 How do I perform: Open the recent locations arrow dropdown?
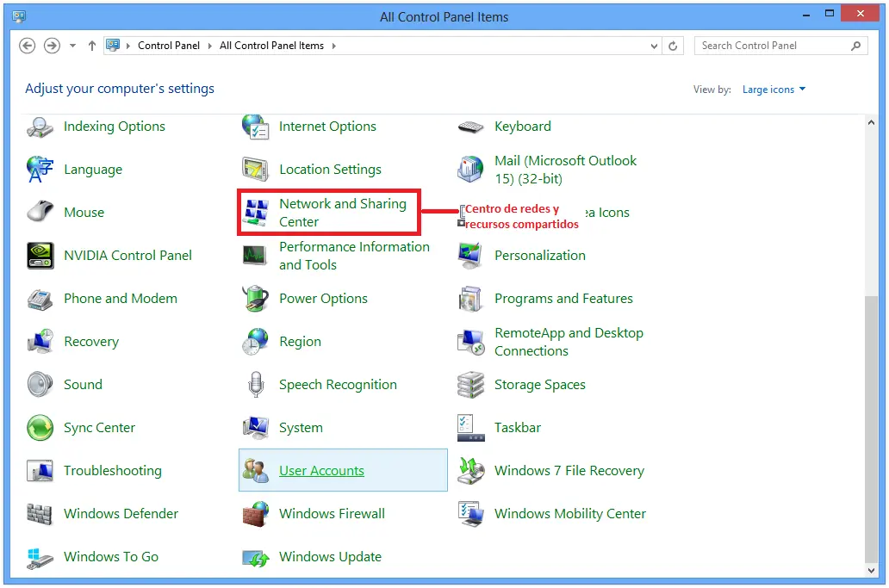(72, 46)
